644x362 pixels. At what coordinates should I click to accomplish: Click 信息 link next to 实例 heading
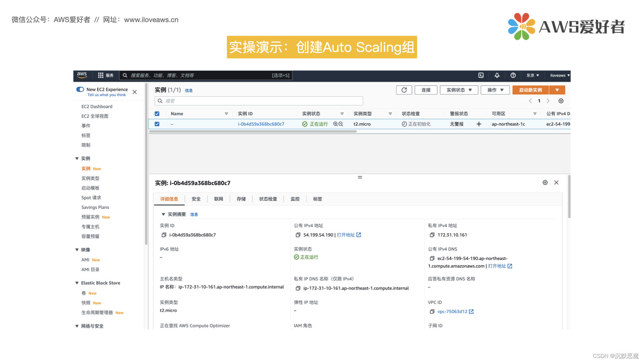pos(189,90)
